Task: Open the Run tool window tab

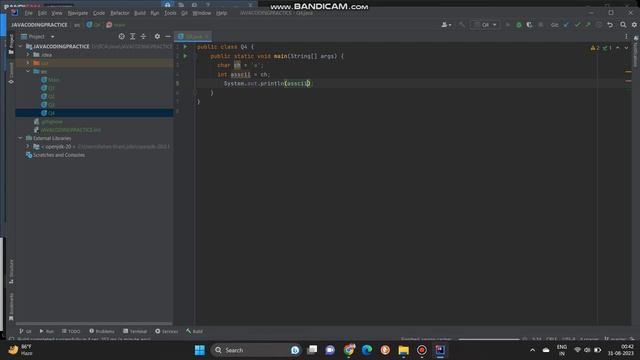Action: [47, 331]
